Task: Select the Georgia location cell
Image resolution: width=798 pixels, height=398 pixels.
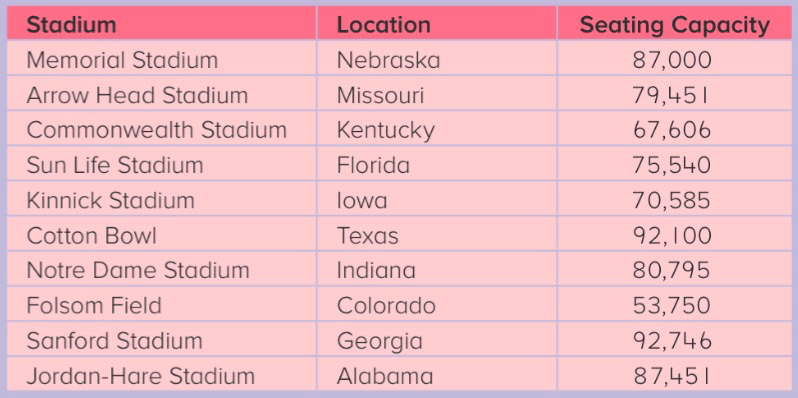Action: [x=437, y=340]
